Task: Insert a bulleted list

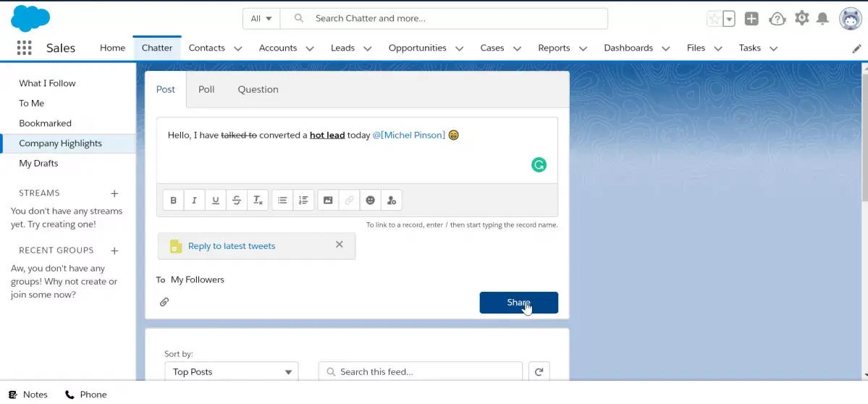Action: tap(282, 201)
